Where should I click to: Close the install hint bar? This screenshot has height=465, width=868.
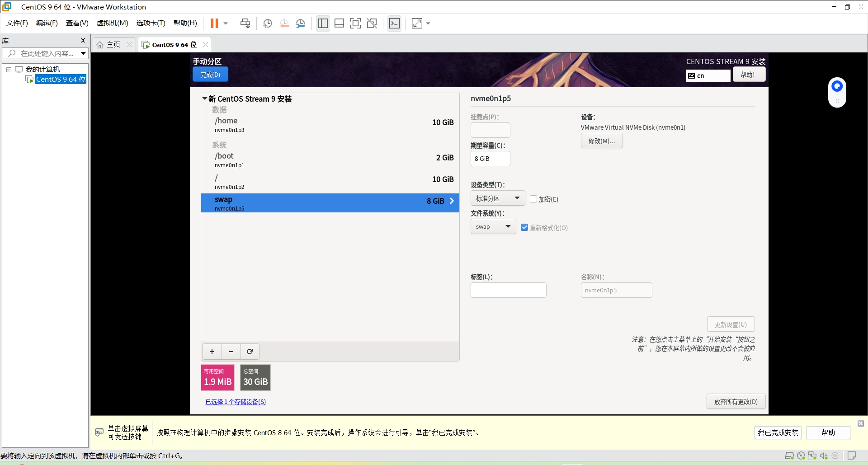pyautogui.click(x=861, y=423)
